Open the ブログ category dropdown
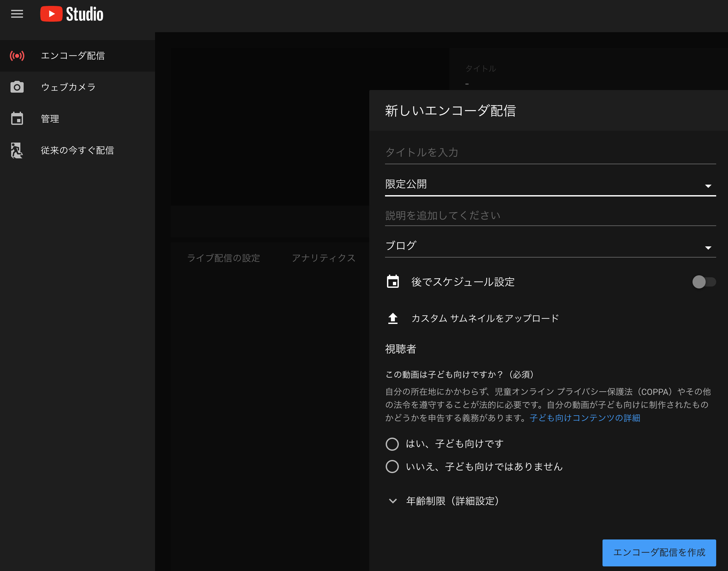The height and width of the screenshot is (571, 728). pos(550,246)
